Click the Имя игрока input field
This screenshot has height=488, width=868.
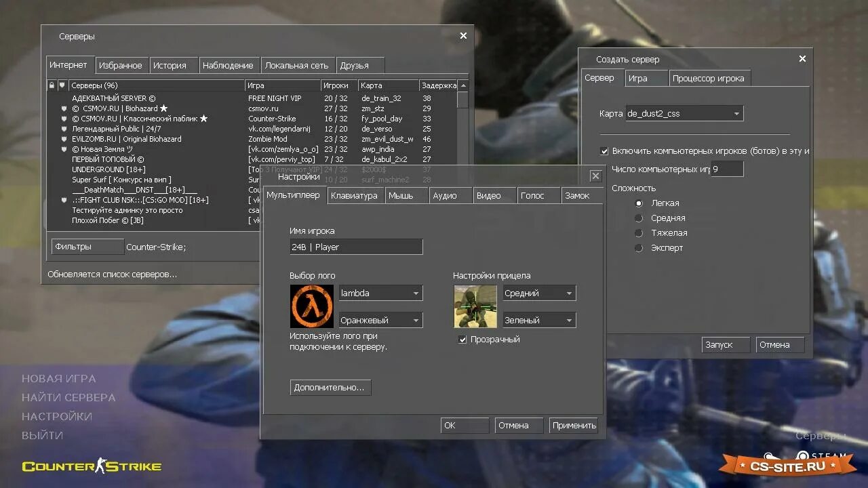coord(356,247)
